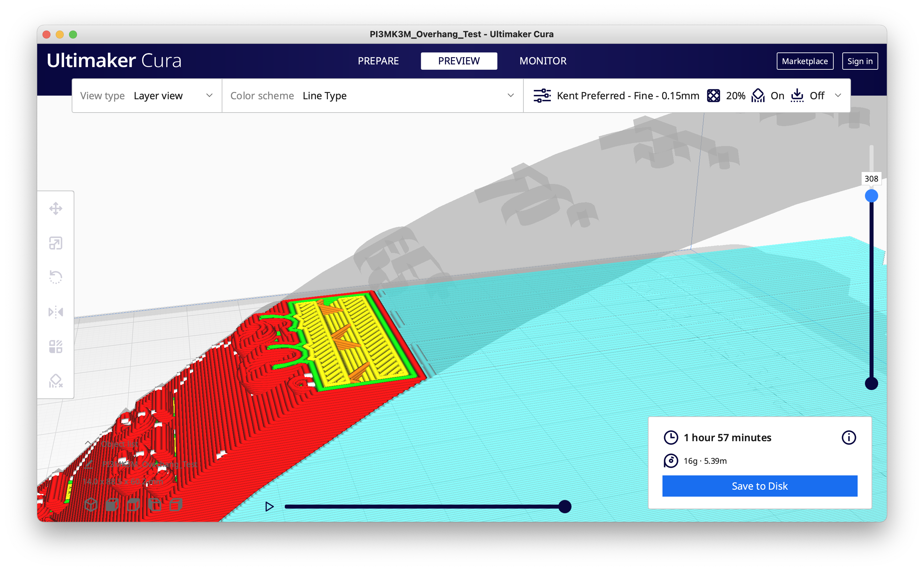Play the layer simulation

coord(269,506)
